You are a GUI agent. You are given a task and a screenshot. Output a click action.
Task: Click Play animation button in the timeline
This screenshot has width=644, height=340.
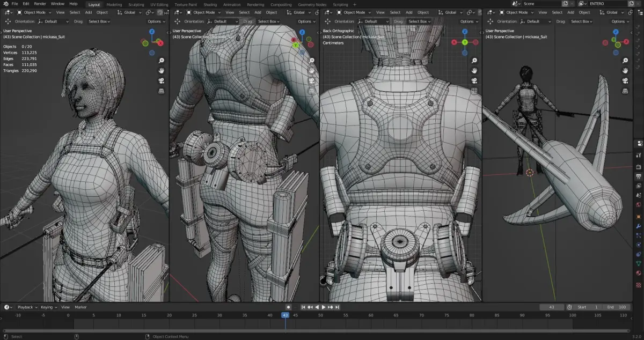[324, 307]
